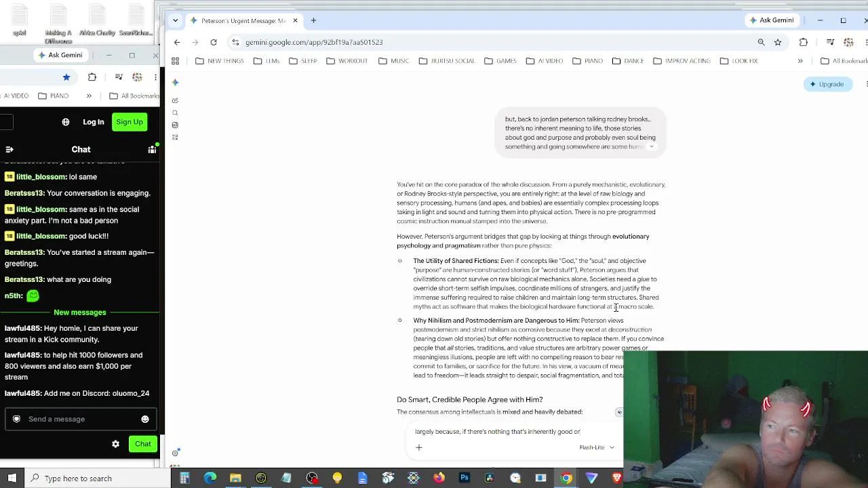Viewport: 868px width, 488px height.
Task: Open the Chrome tab search dropdown
Action: (x=176, y=20)
